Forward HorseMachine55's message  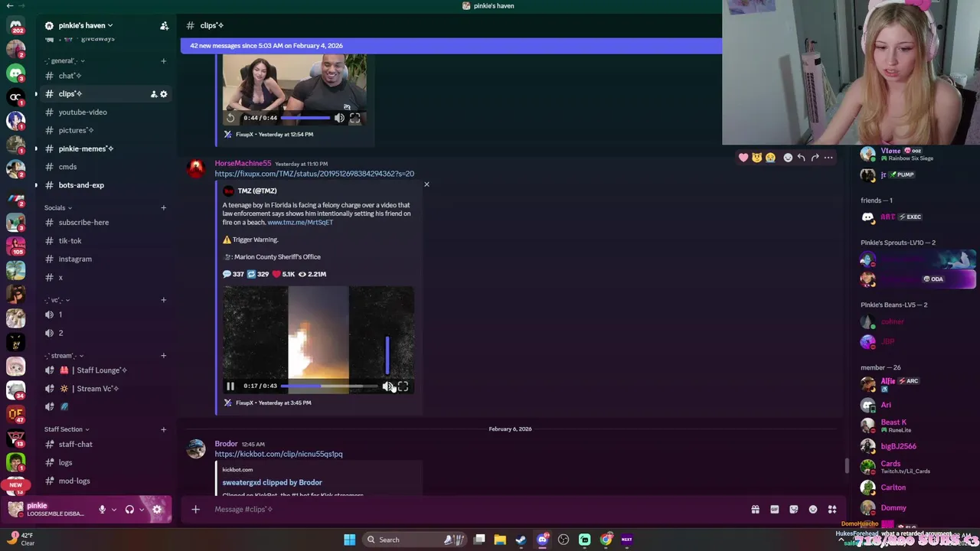click(x=815, y=158)
